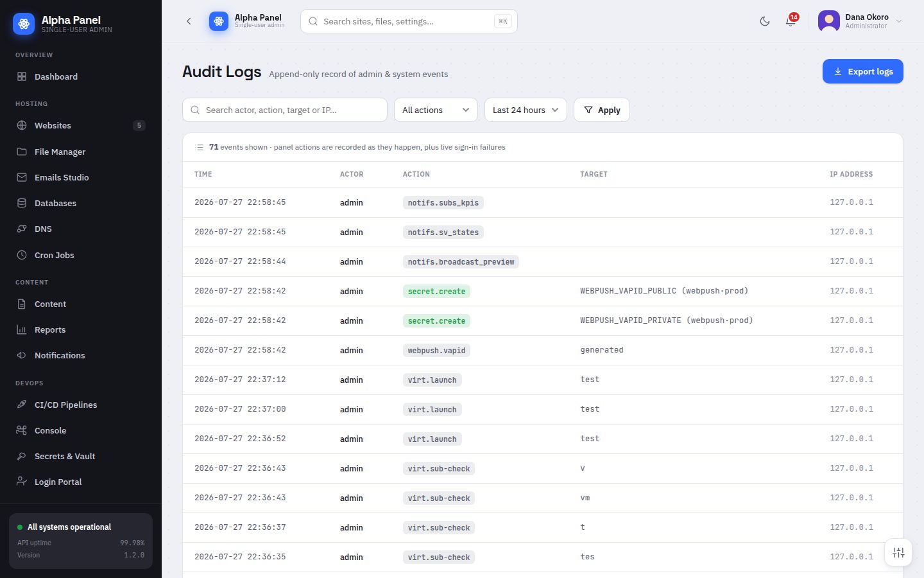Screen dimensions: 924x578
Task: Click the secret.create tag for WEBPUSH_VAPID_PUBLIC
Action: [x=436, y=291]
